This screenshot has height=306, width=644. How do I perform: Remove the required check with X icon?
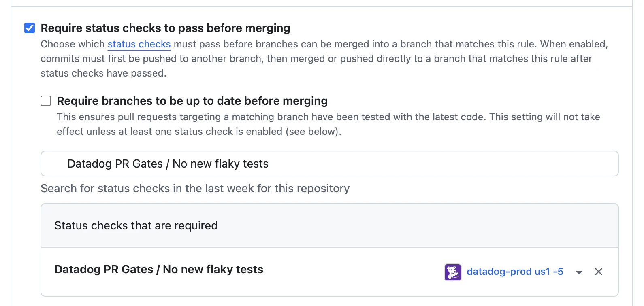click(598, 272)
